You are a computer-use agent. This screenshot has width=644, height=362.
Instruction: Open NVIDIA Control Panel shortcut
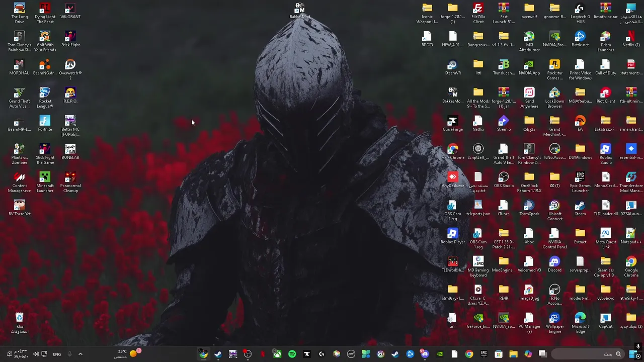554,238
